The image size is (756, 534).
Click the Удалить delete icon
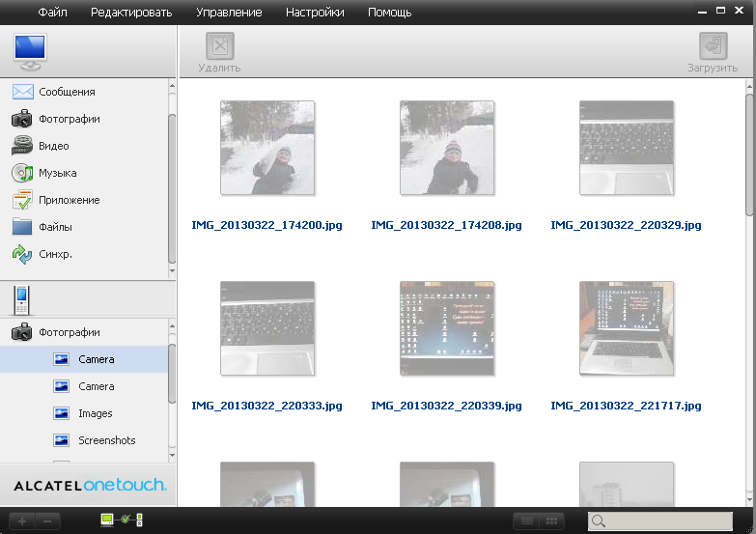coord(220,46)
